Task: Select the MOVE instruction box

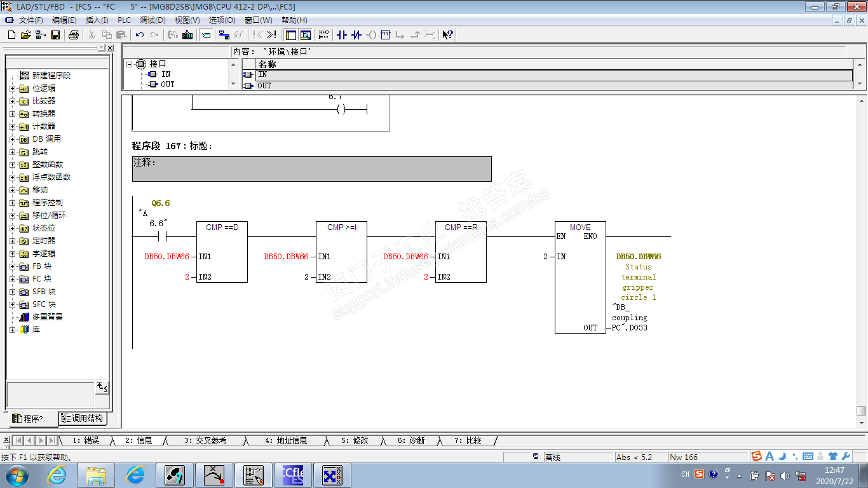Action: coord(580,277)
